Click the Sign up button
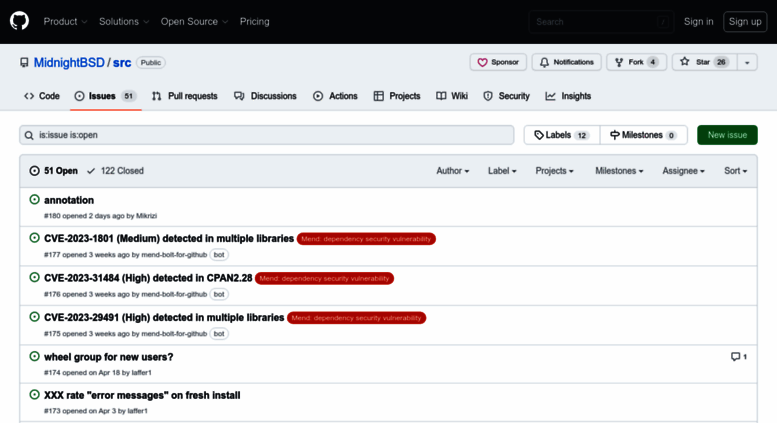The height and width of the screenshot is (423, 777). [745, 21]
